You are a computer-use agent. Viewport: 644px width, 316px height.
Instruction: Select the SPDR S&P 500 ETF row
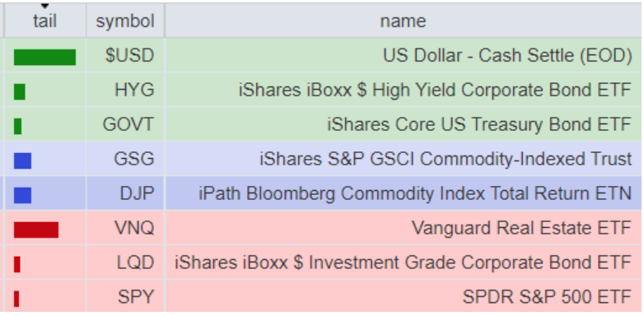coord(323,297)
